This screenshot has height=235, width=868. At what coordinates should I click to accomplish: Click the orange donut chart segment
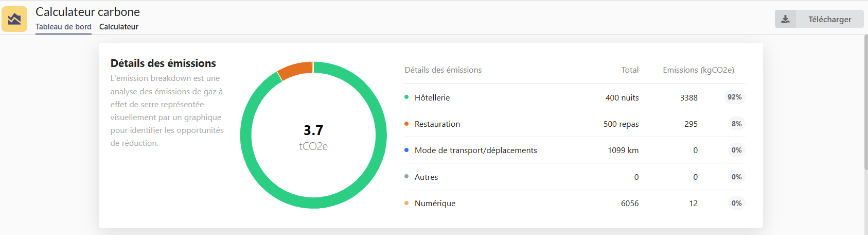coord(295,70)
